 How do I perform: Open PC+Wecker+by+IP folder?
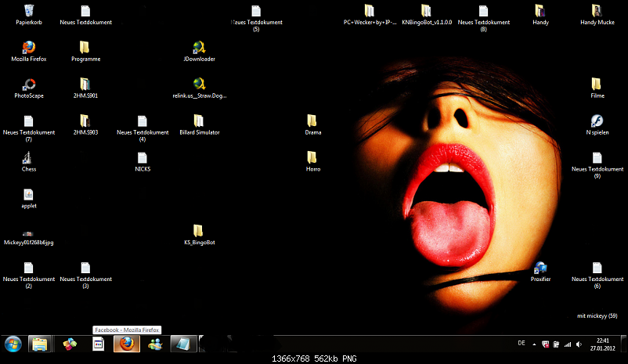370,15
